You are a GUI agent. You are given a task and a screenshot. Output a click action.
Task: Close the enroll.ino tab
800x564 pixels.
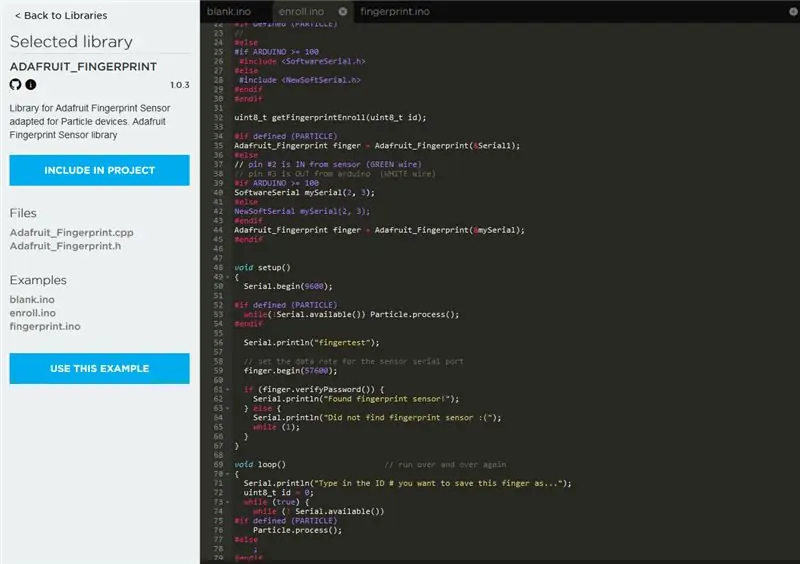[343, 11]
